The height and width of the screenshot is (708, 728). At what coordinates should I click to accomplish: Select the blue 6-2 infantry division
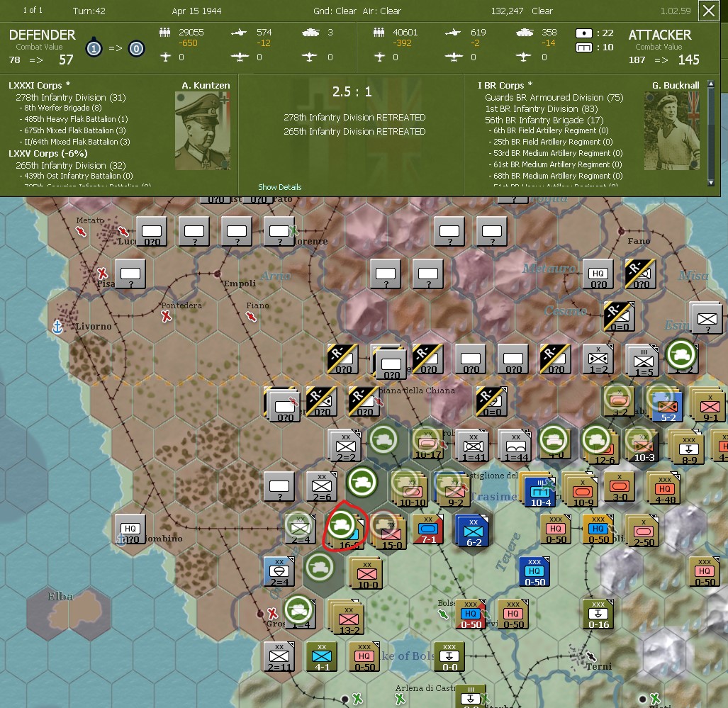[472, 531]
